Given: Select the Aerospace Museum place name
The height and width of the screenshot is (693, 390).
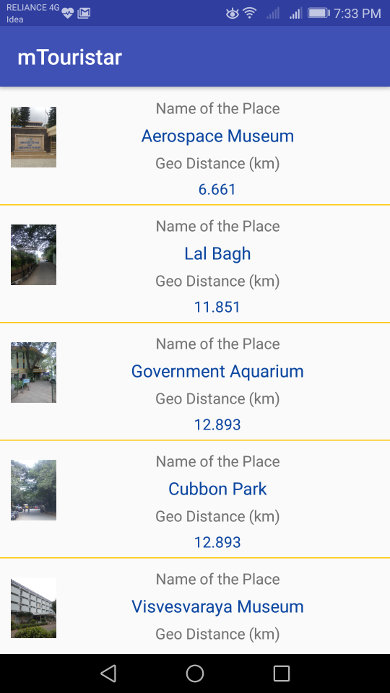Looking at the screenshot, I should point(218,136).
